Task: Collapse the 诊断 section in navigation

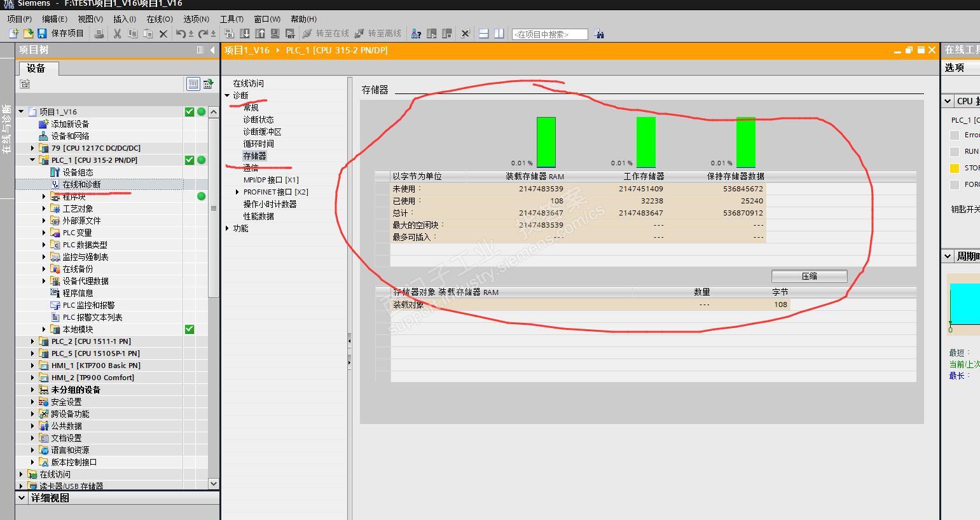Action: tap(228, 95)
